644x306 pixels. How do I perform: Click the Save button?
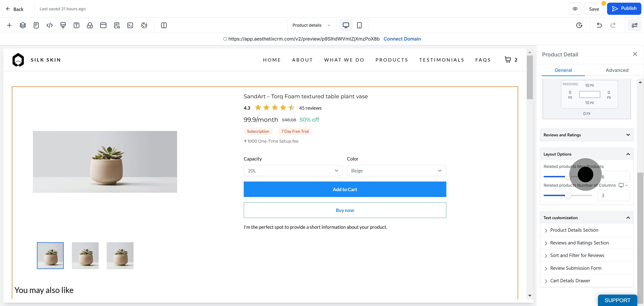pos(594,9)
